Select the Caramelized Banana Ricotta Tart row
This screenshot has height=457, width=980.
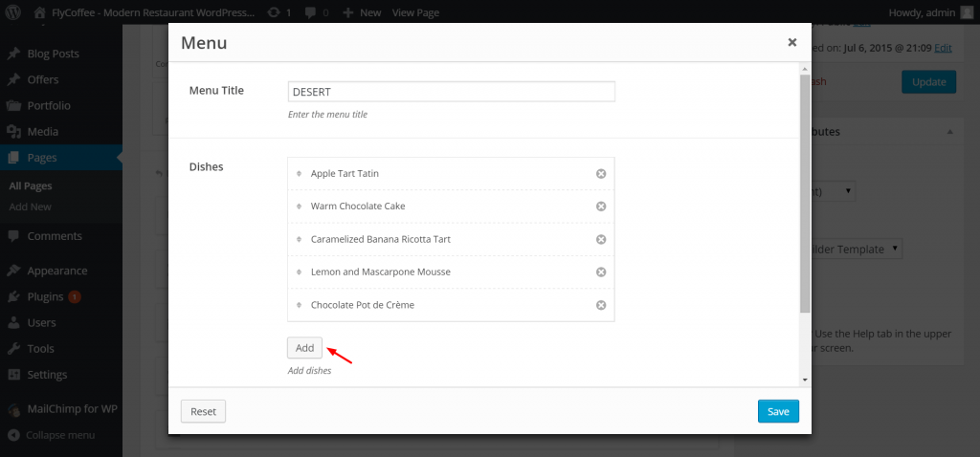tap(452, 239)
